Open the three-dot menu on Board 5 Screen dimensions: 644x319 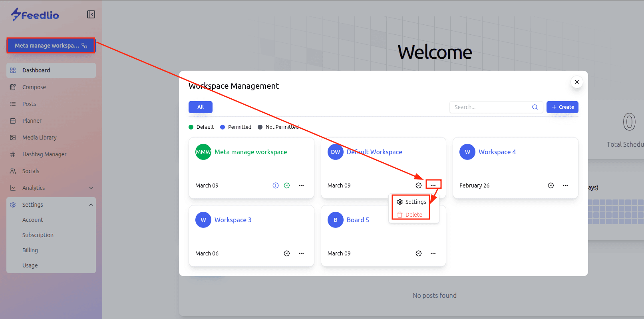[433, 253]
